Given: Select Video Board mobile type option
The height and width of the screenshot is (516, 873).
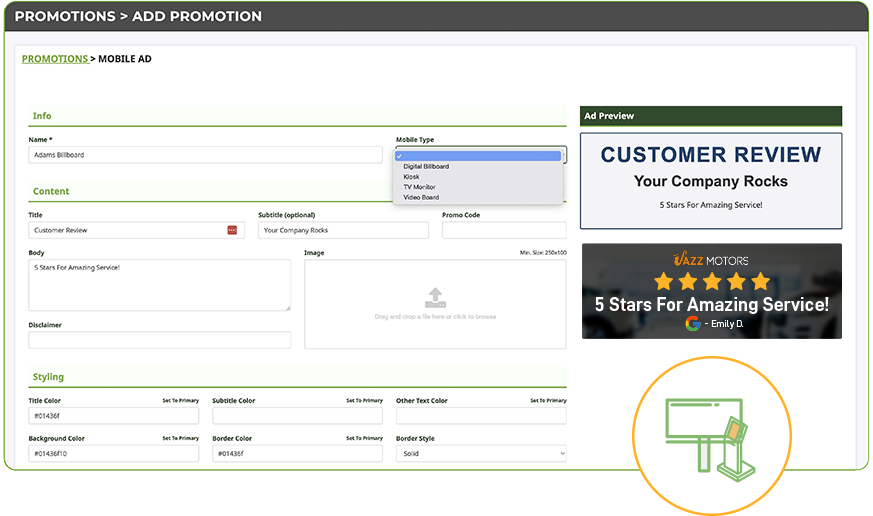Looking at the screenshot, I should (421, 197).
